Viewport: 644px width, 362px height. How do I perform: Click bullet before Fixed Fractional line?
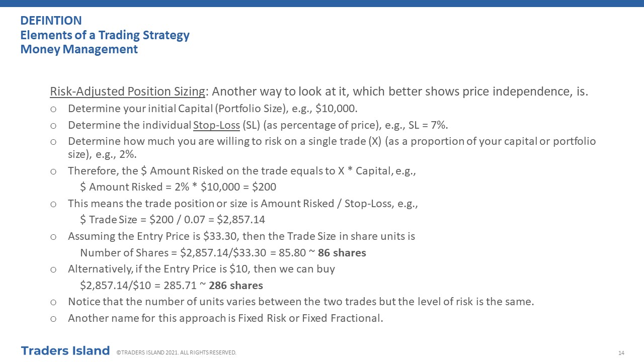tap(53, 318)
